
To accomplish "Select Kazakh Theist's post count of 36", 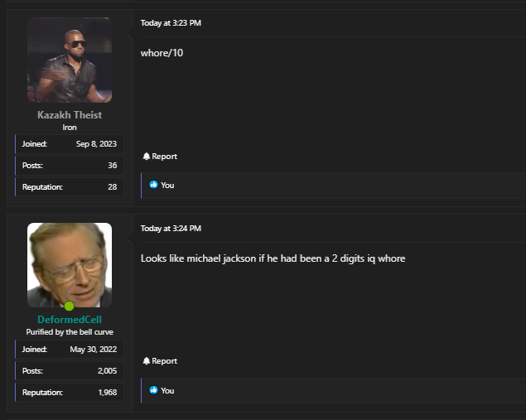I will (x=112, y=166).
